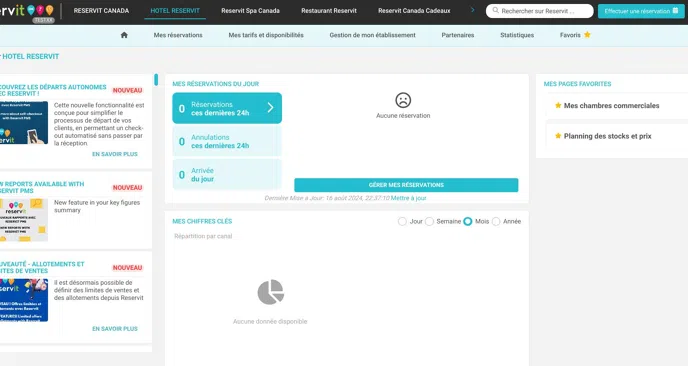Switch to Reservit Canada Cadeaux tab
The height and width of the screenshot is (366, 688).
pyautogui.click(x=414, y=11)
